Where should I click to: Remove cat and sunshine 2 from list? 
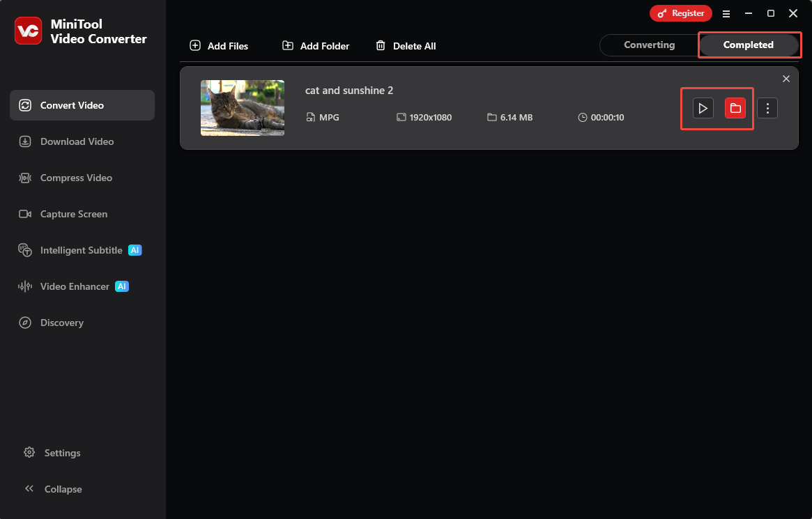click(x=786, y=79)
